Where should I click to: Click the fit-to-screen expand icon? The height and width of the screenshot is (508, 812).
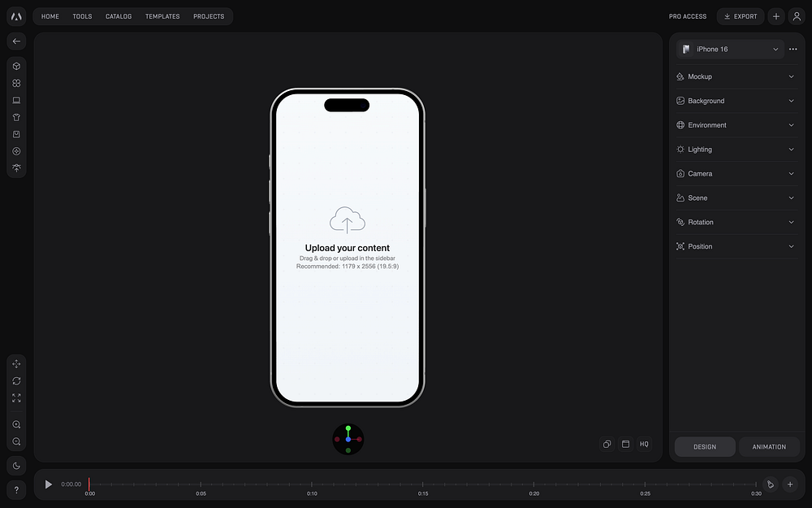click(x=16, y=398)
